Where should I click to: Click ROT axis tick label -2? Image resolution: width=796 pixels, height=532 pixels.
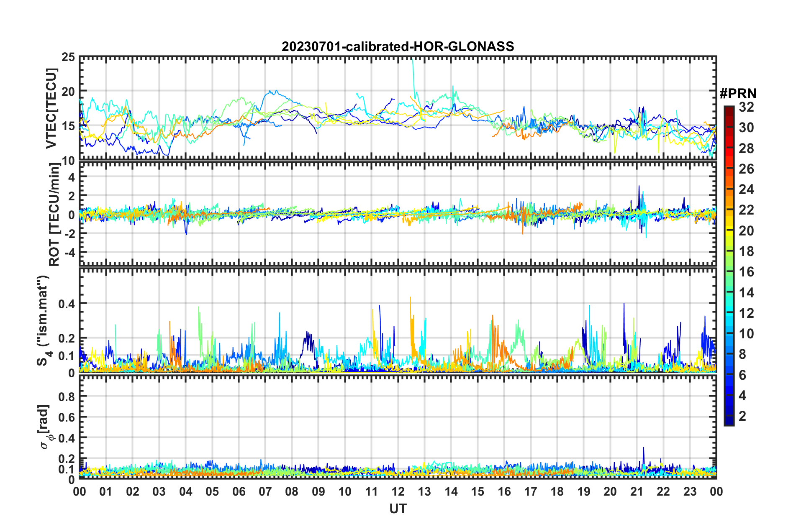(x=69, y=233)
